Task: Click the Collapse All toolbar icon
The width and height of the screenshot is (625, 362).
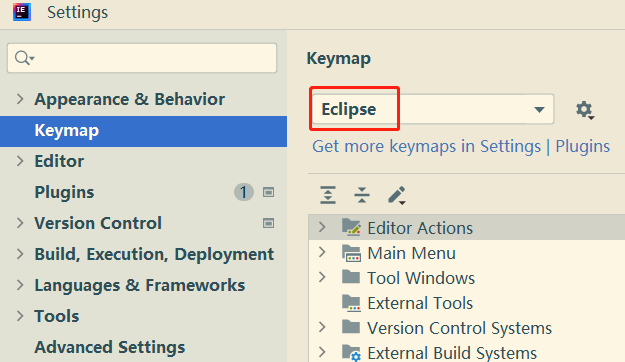Action: click(362, 195)
